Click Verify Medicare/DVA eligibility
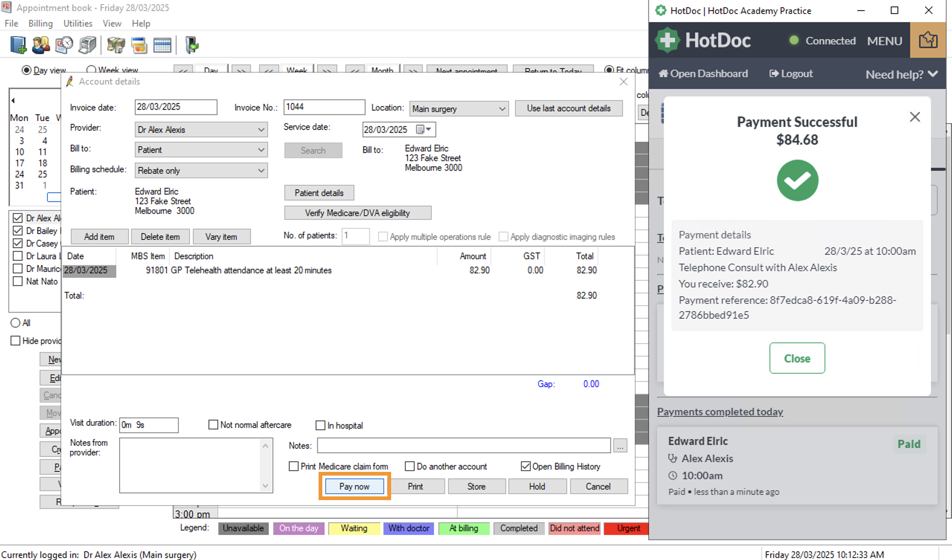952x560 pixels. [x=357, y=213]
